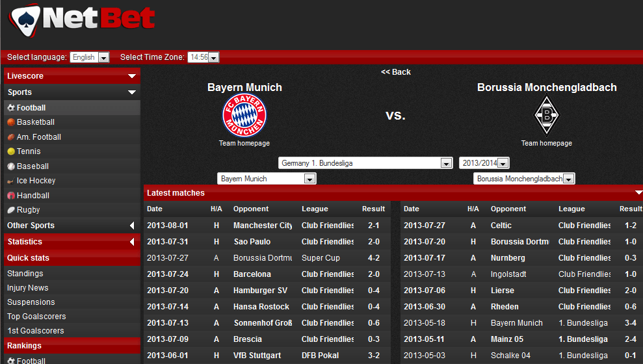This screenshot has height=364, width=643.
Task: Click the American football icon
Action: [11, 137]
